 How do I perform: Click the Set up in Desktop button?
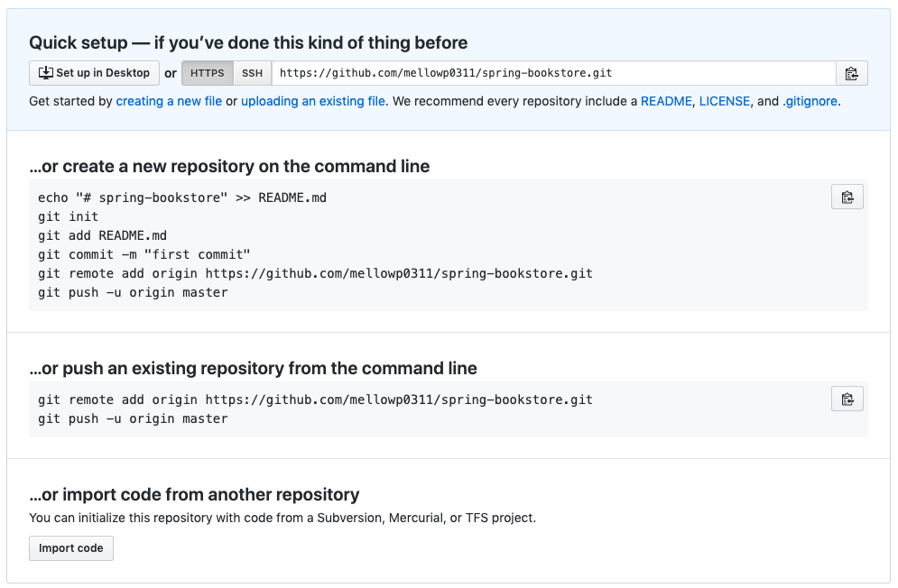coord(94,73)
